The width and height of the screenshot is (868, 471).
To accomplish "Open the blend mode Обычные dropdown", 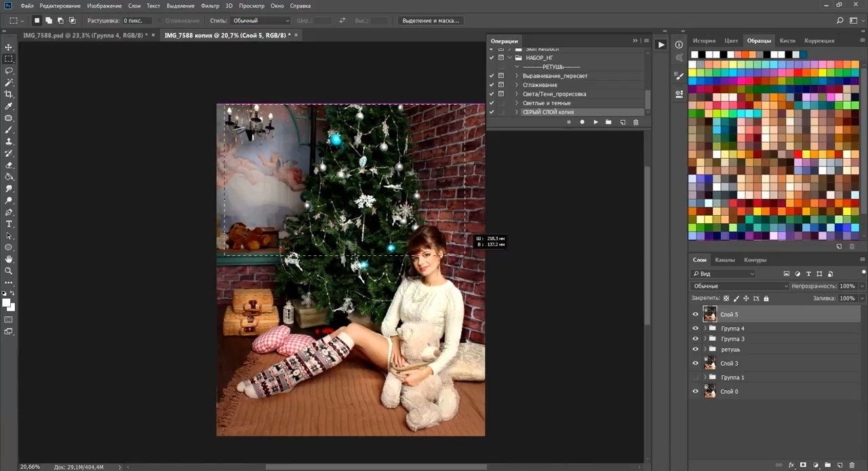I will tap(741, 286).
